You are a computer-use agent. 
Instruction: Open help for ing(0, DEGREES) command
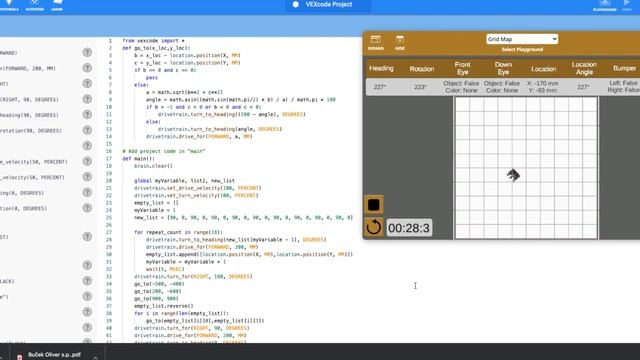tap(87, 193)
